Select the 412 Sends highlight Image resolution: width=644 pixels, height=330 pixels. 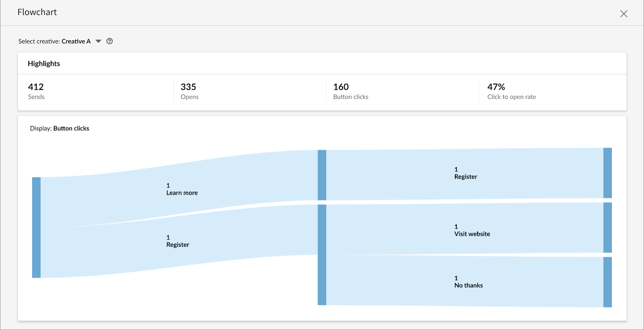pos(36,91)
